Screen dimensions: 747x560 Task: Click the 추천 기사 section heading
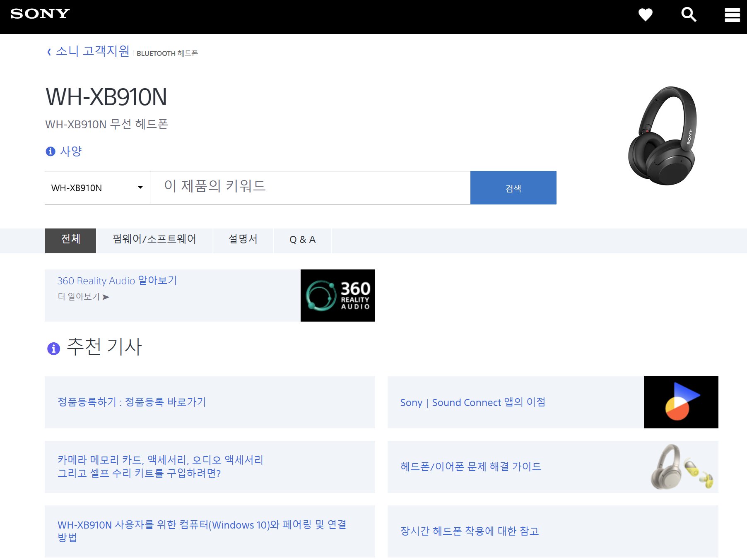tap(104, 347)
